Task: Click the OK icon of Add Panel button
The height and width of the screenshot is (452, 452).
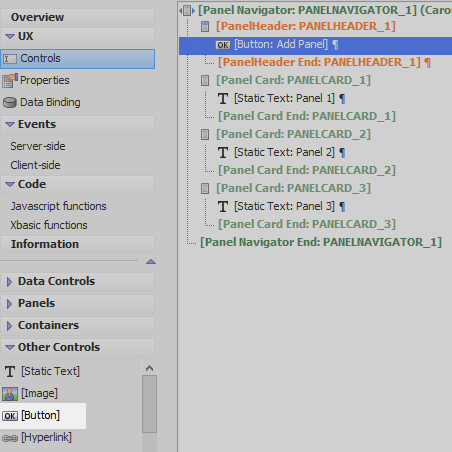Action: (223, 45)
